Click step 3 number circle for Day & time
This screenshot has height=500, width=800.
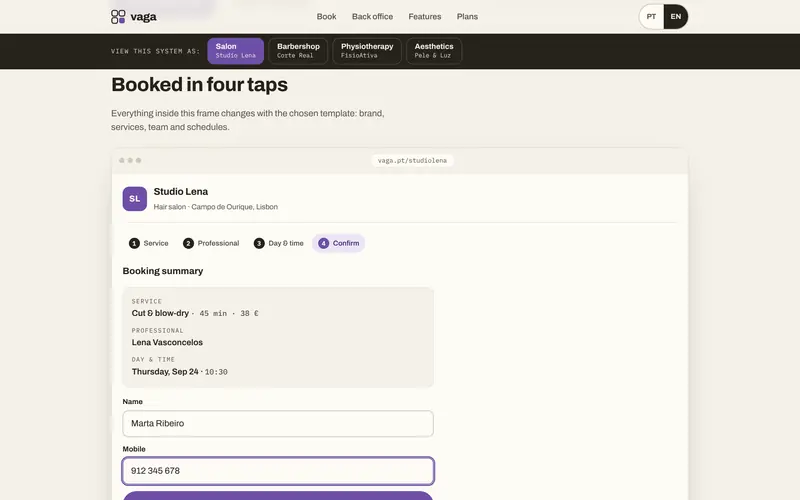(259, 243)
